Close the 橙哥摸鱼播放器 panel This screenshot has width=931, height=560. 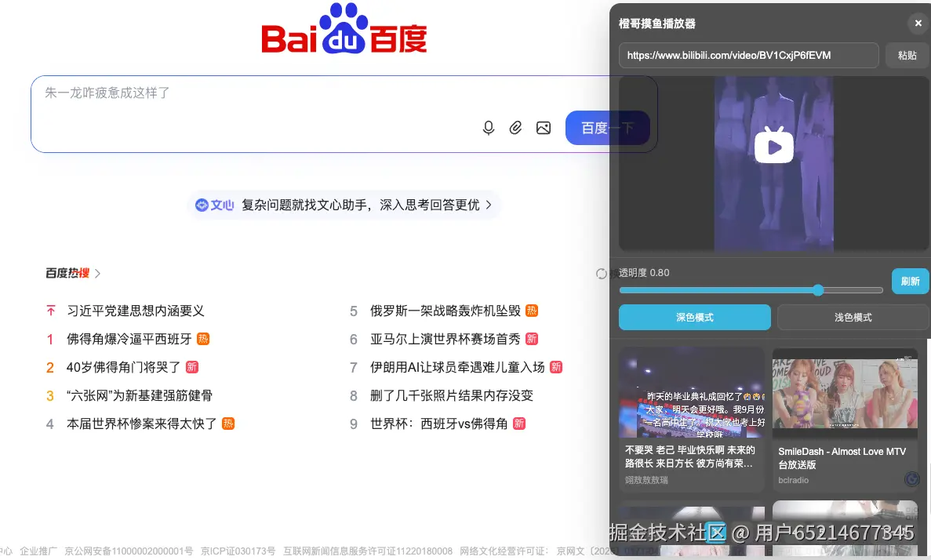pos(918,24)
